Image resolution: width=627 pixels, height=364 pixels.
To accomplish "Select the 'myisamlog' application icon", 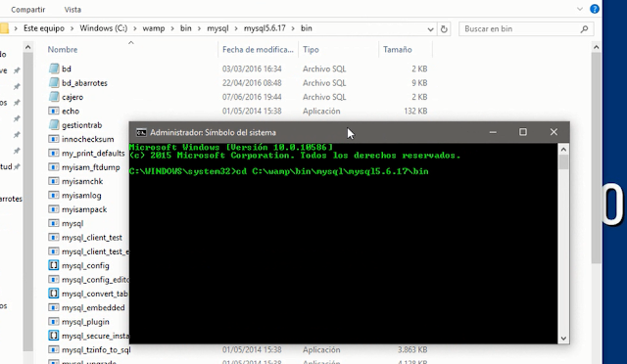I will click(x=54, y=195).
